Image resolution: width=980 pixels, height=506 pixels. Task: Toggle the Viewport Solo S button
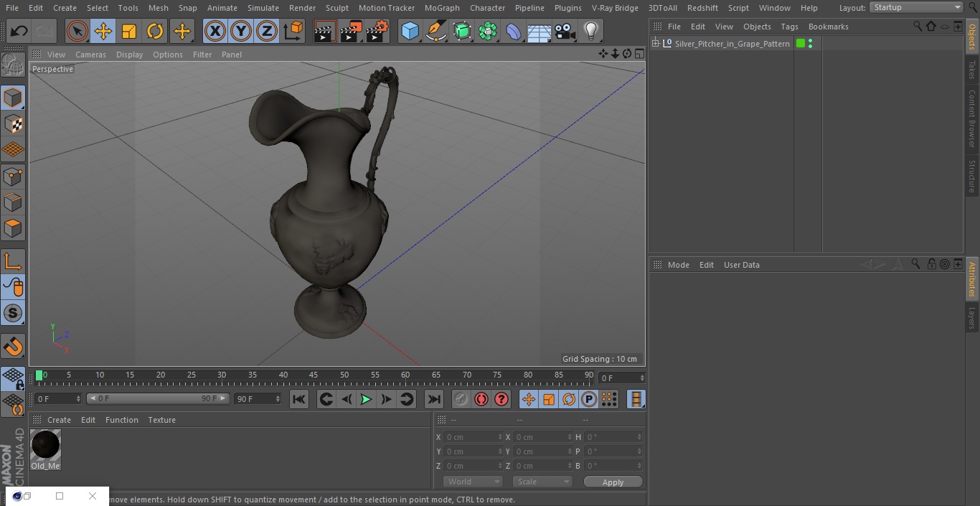[x=13, y=313]
